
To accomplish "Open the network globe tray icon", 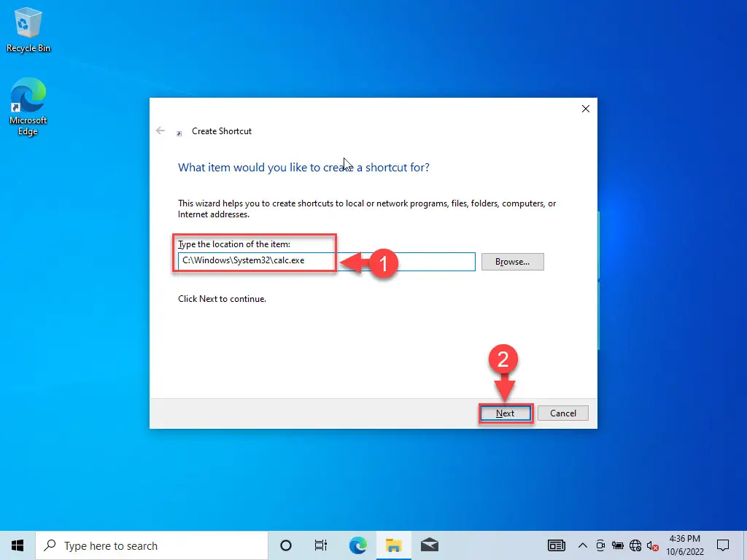I will (635, 545).
